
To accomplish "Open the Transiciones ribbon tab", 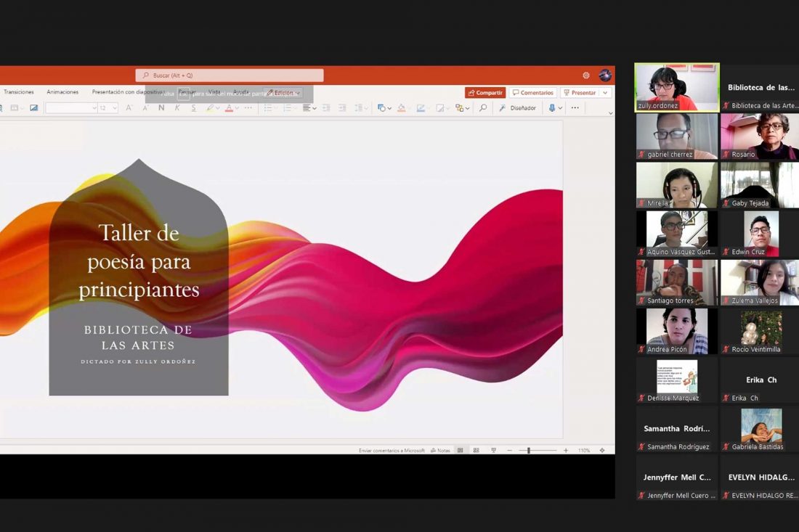I will click(19, 91).
